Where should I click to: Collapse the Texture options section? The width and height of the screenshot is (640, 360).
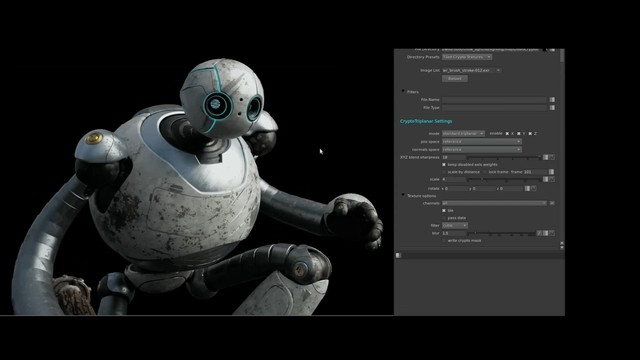pos(403,195)
